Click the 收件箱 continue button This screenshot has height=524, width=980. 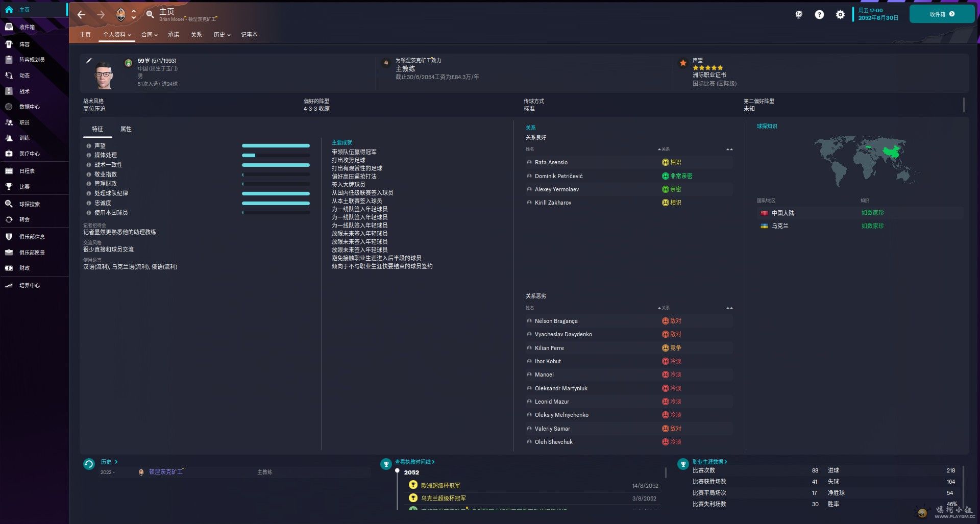pos(942,14)
